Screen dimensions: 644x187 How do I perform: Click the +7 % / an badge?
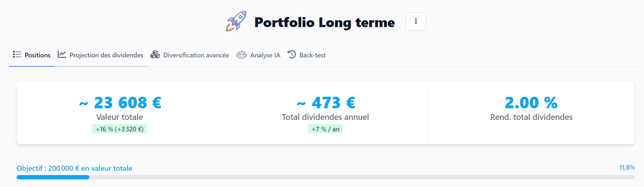pos(325,129)
